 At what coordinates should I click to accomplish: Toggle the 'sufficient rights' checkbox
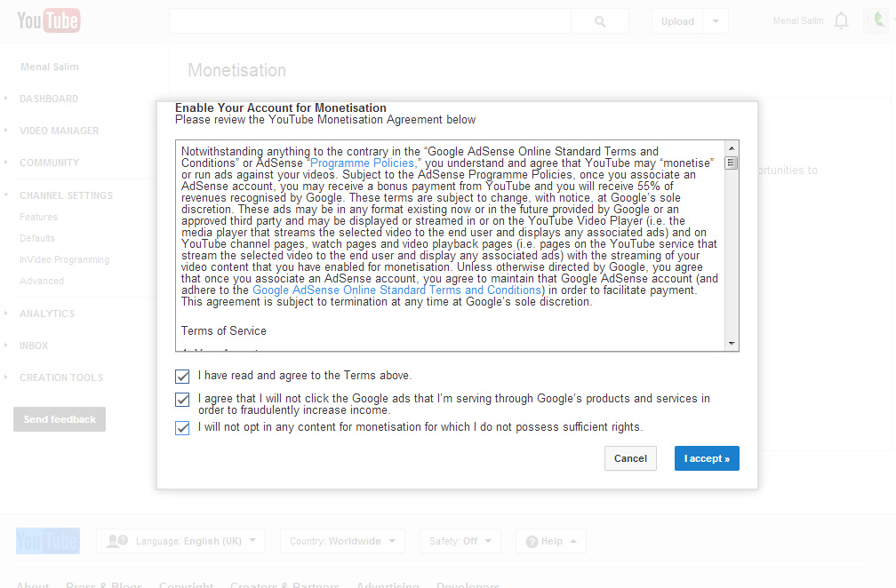click(x=183, y=428)
